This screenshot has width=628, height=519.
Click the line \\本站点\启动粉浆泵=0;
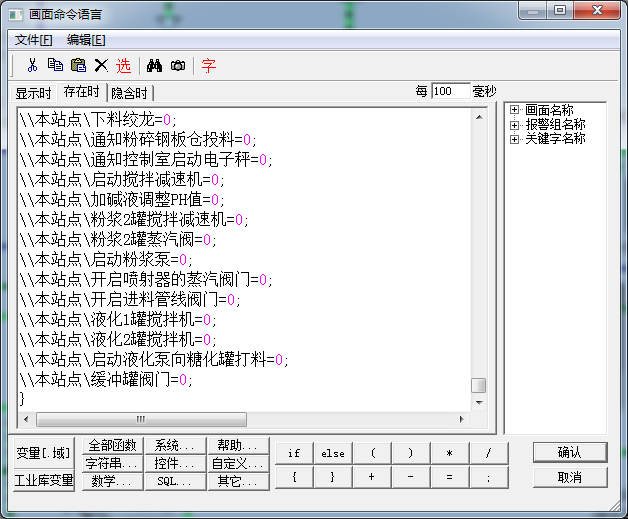(106, 260)
